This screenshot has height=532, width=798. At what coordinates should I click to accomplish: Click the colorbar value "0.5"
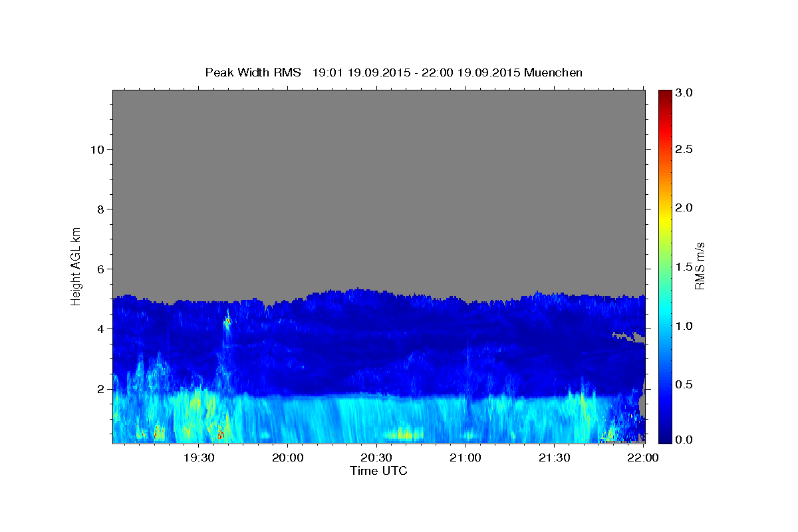tap(684, 384)
